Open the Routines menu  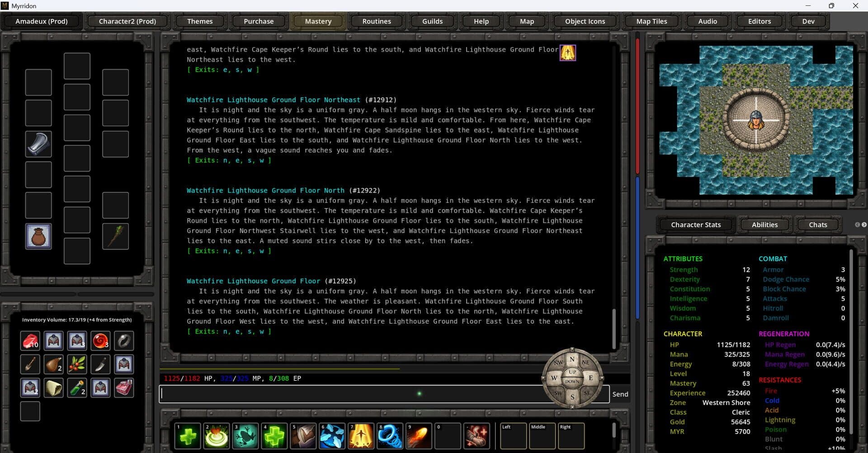pos(377,21)
